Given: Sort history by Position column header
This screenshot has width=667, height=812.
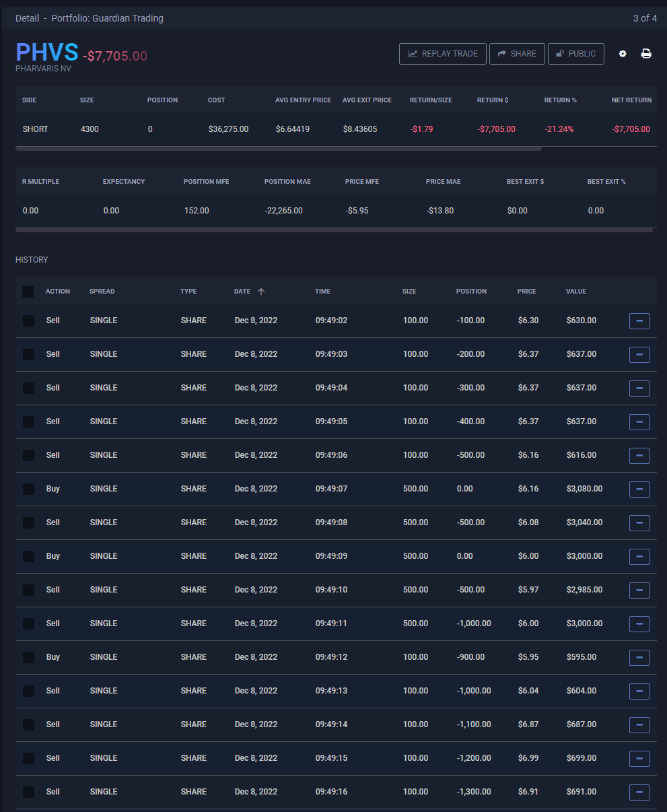Looking at the screenshot, I should coord(471,292).
